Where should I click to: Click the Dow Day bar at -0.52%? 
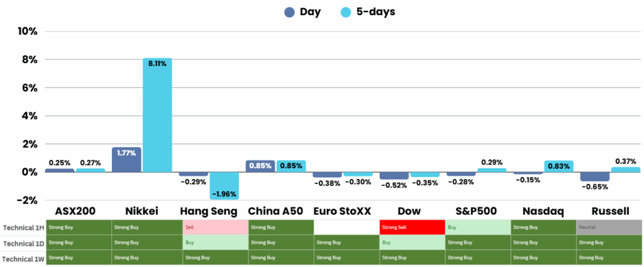[x=394, y=175]
